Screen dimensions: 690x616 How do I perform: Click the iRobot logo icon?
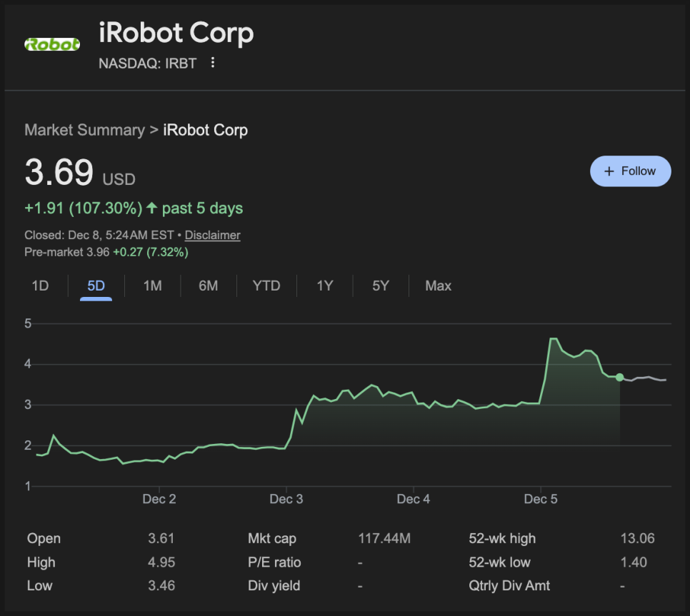tap(52, 44)
